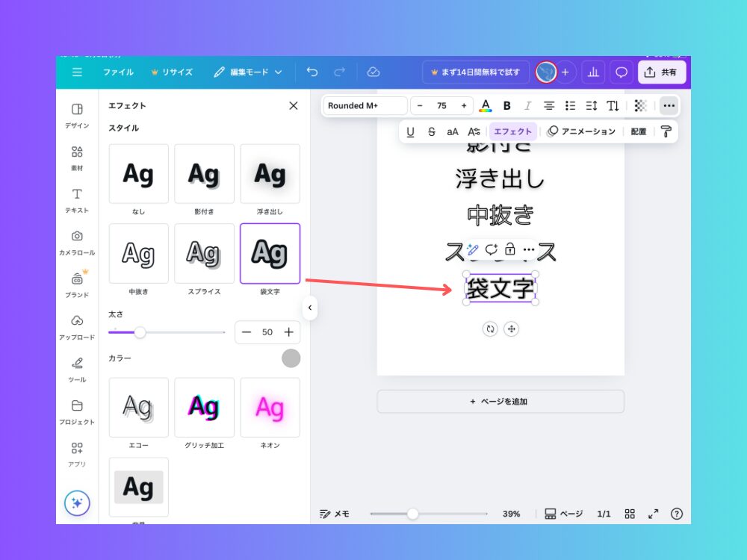Increase 太さ value with plus
The image size is (747, 560).
pyautogui.click(x=288, y=332)
